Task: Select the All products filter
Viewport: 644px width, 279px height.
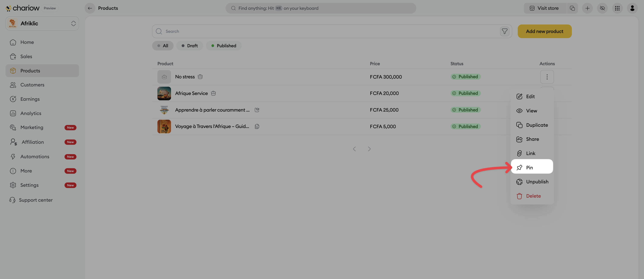Action: pos(162,46)
